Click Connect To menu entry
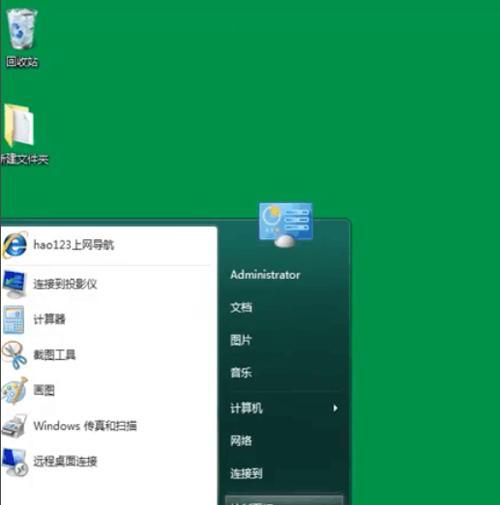 click(246, 473)
